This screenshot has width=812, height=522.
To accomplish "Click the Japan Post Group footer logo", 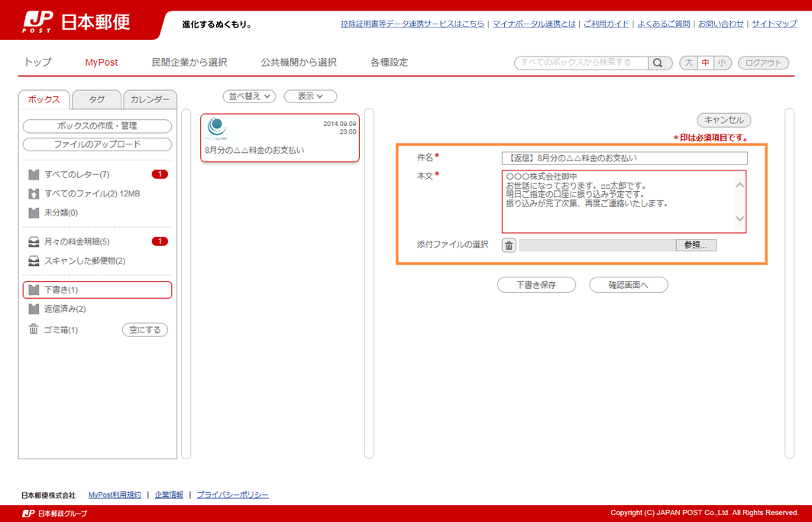I will point(55,513).
